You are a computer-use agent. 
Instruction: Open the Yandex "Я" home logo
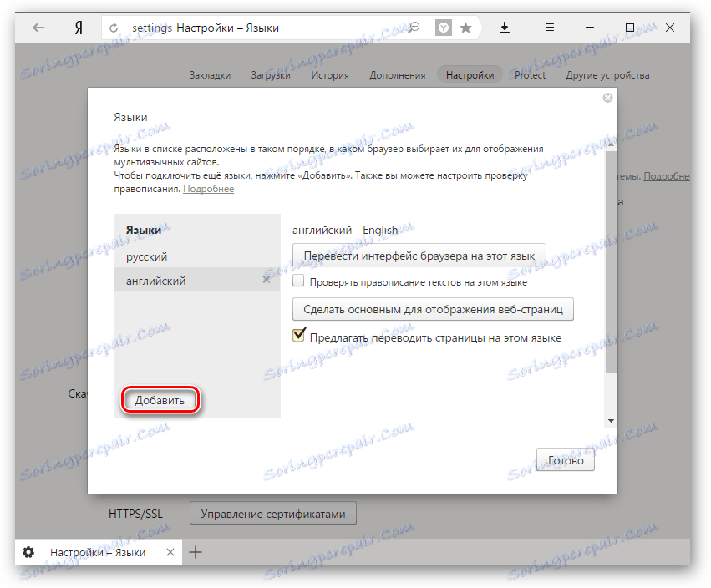tap(79, 28)
